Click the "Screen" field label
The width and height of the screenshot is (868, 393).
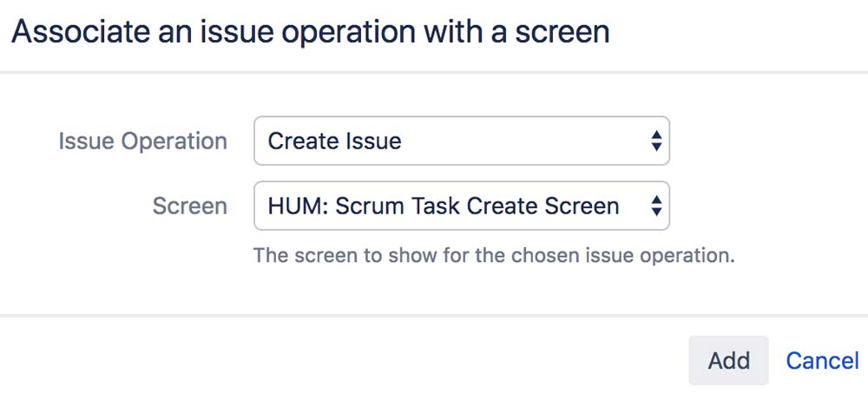189,206
